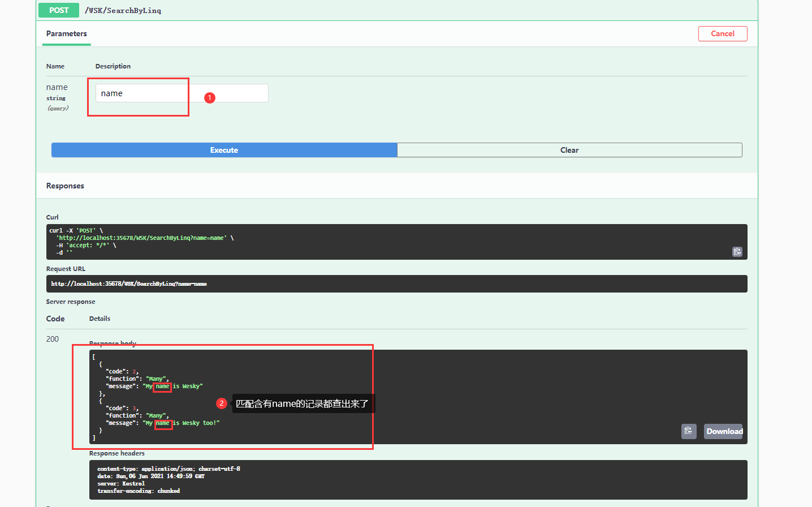Image resolution: width=812 pixels, height=507 pixels.
Task: Copy the curl command to clipboard
Action: click(737, 251)
